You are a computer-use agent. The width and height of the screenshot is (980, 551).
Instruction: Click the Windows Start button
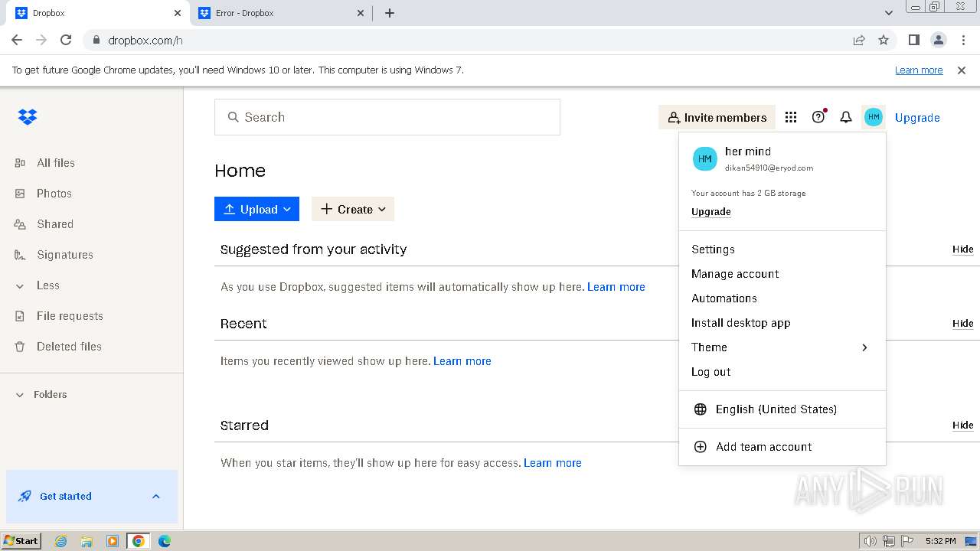[21, 541]
